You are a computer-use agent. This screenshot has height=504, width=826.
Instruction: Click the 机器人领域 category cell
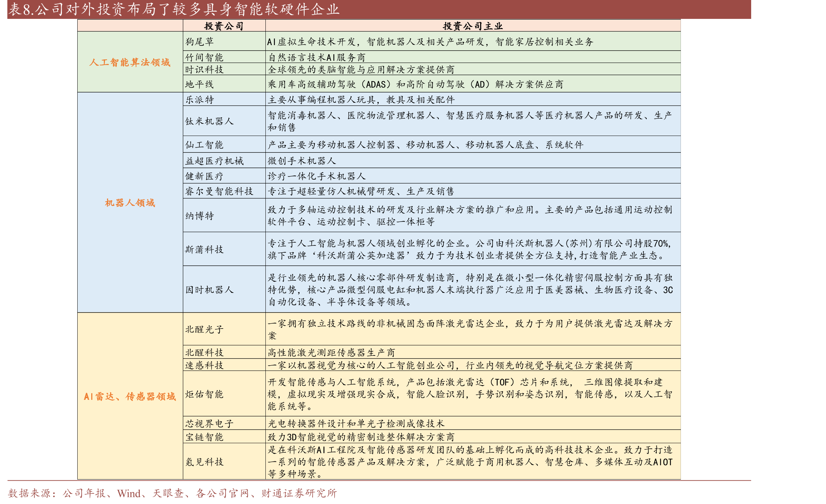pyautogui.click(x=130, y=203)
